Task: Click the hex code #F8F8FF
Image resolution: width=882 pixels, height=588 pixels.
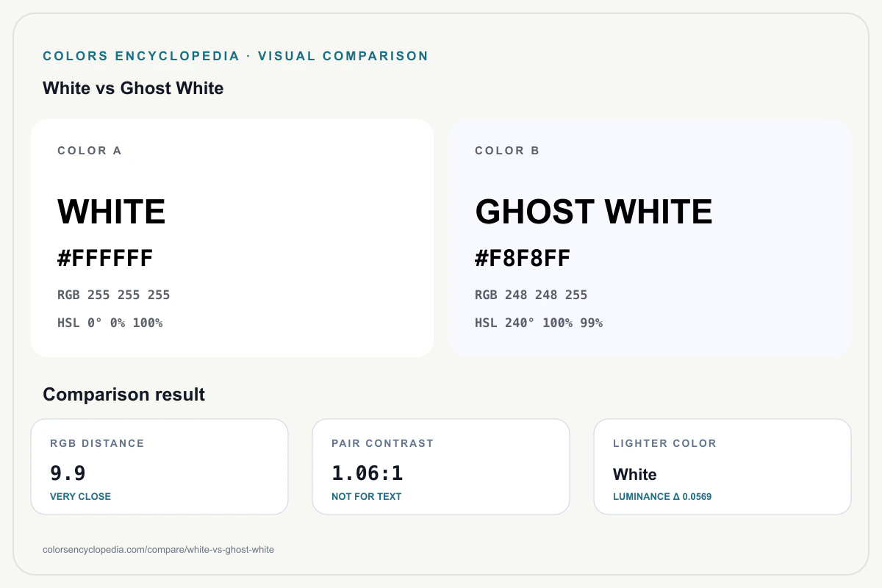Action: [x=523, y=259]
